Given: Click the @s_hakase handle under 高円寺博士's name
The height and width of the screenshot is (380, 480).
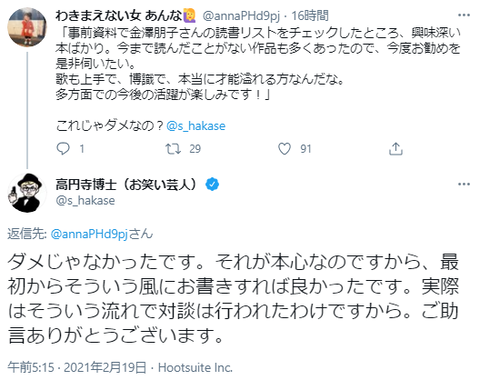Looking at the screenshot, I should pyautogui.click(x=85, y=200).
